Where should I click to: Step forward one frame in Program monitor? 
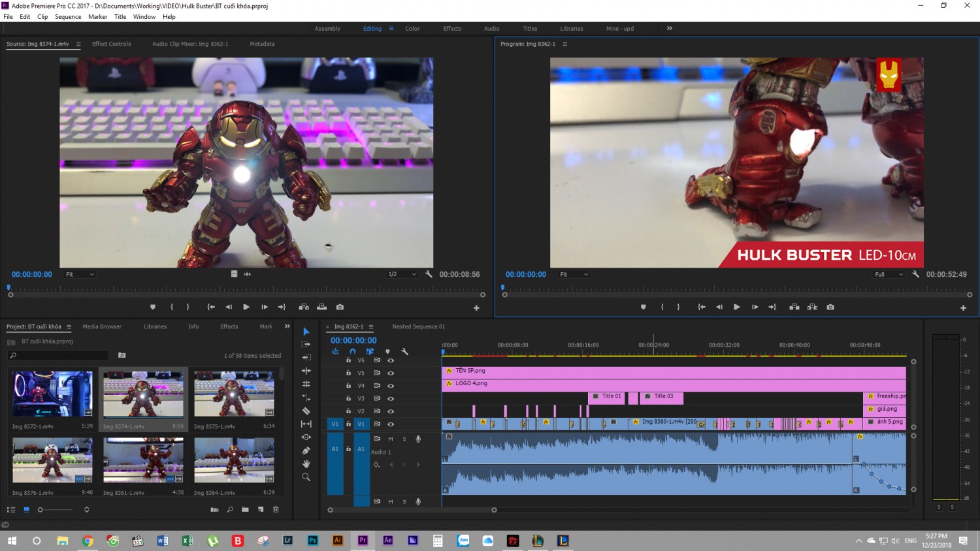[x=755, y=307]
